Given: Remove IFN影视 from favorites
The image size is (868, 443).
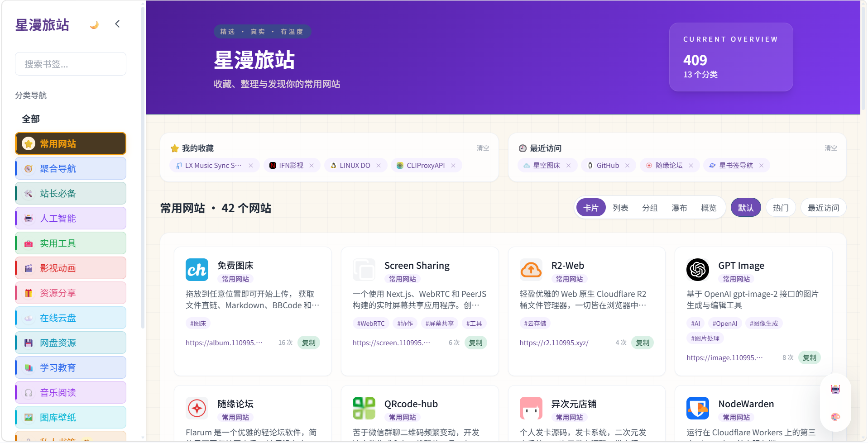Looking at the screenshot, I should (x=312, y=166).
